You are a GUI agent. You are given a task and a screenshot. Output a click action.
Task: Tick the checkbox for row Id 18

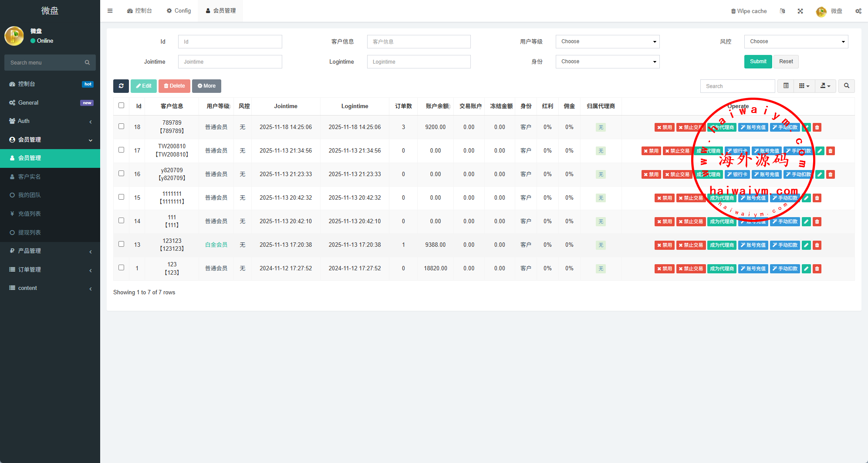(121, 126)
